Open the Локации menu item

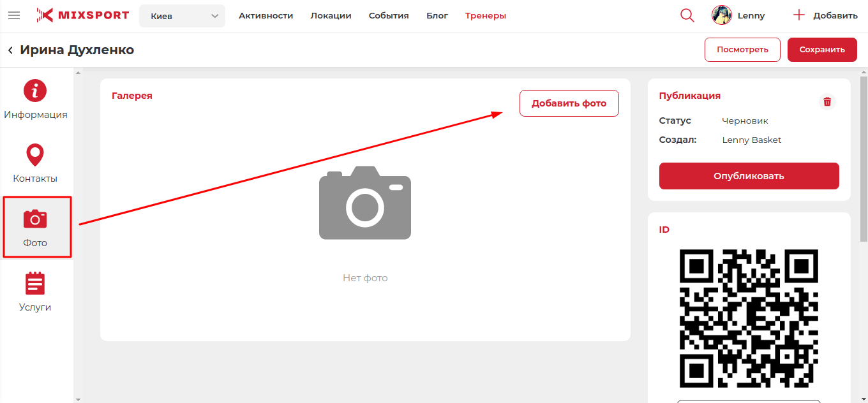pos(331,15)
